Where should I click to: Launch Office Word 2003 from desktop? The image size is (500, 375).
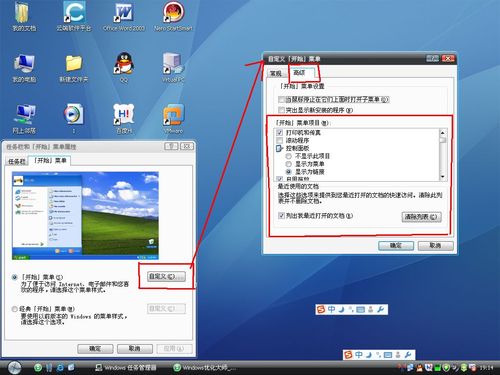tap(124, 16)
